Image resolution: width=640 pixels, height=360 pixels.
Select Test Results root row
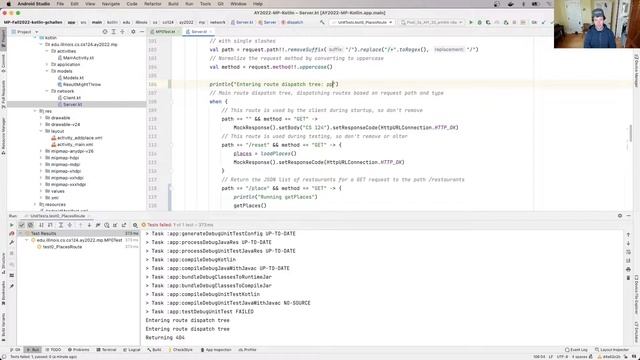pos(78,233)
